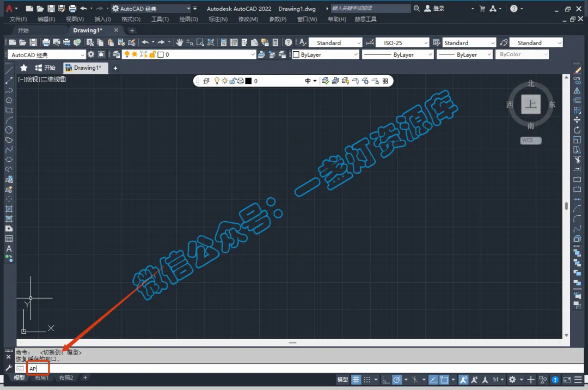Click the Undo arrow in standard toolbar
588x390 pixels.
(145, 42)
